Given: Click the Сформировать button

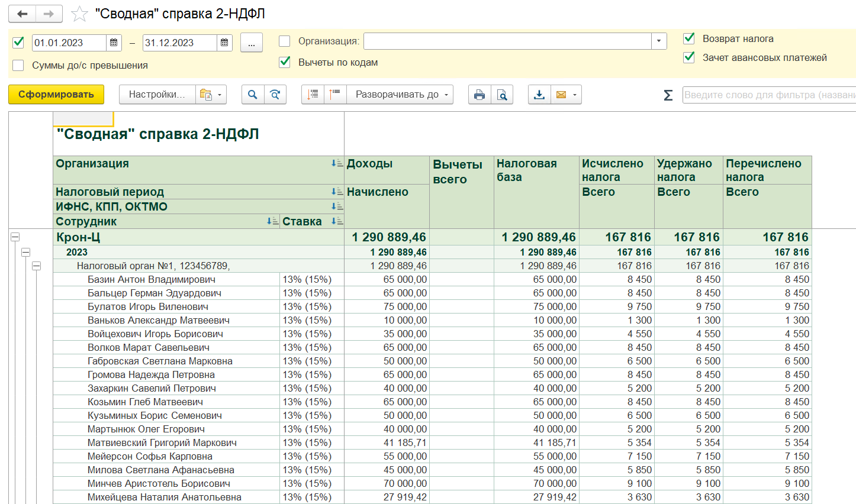Looking at the screenshot, I should (56, 95).
